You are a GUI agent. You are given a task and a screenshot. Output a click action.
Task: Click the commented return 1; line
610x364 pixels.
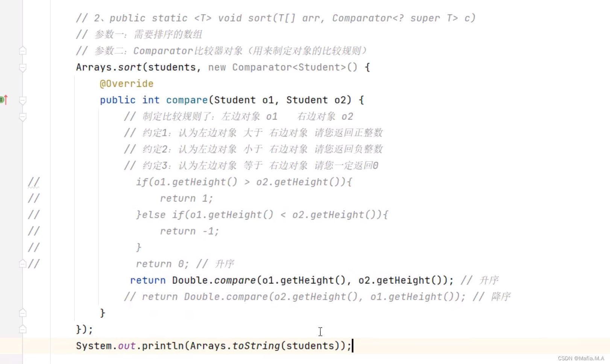pos(187,199)
